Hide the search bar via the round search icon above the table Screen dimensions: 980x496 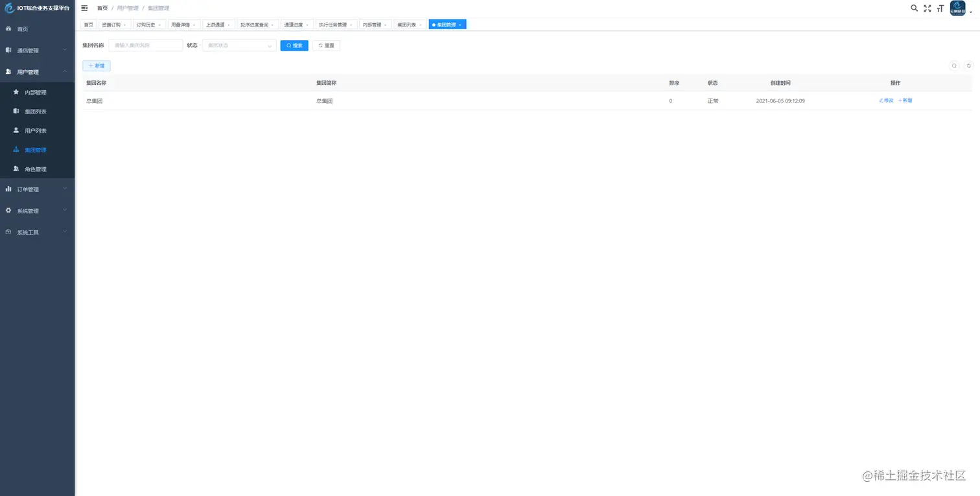(954, 65)
